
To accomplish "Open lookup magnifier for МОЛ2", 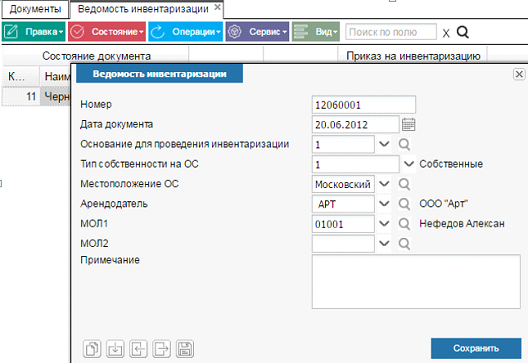I will [404, 244].
